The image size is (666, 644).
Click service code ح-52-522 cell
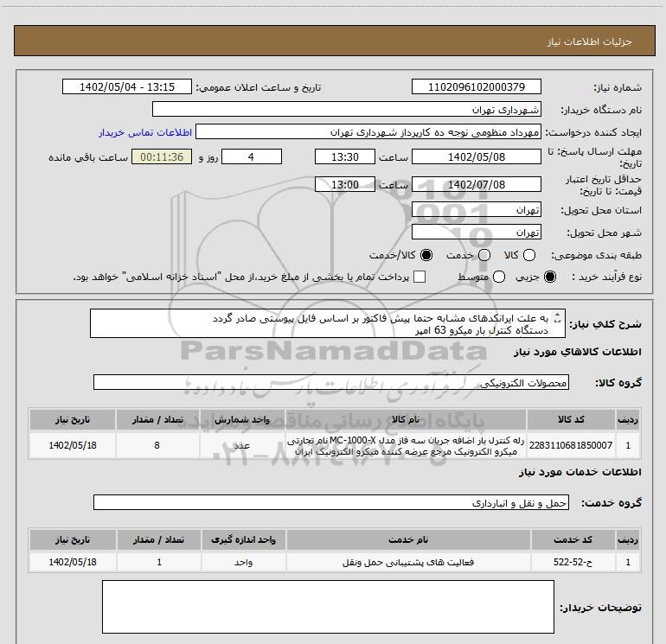[x=573, y=562]
